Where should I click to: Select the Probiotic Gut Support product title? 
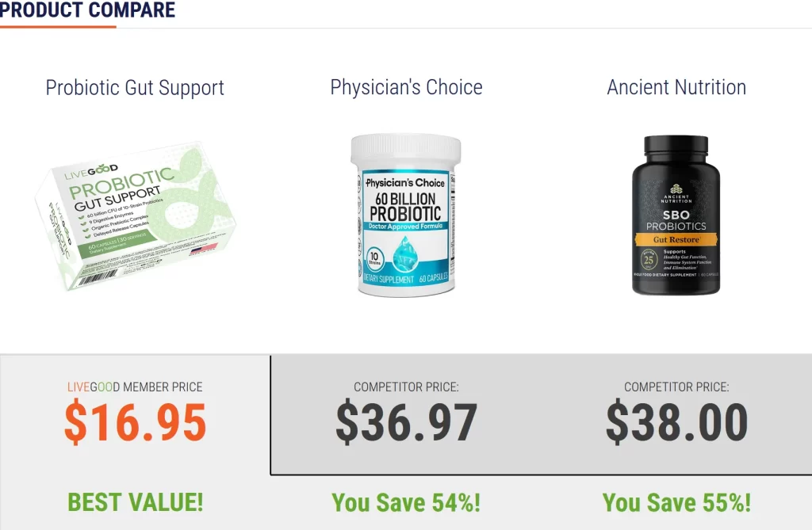pyautogui.click(x=135, y=87)
